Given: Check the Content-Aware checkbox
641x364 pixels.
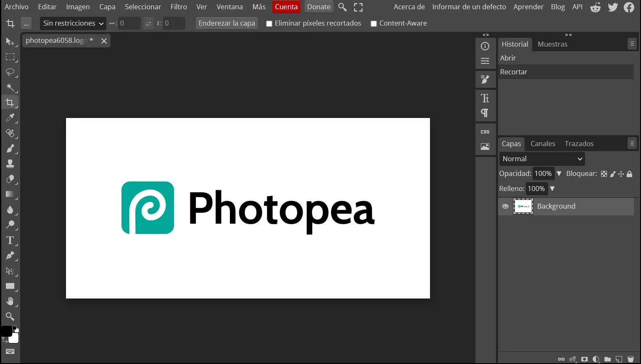Looking at the screenshot, I should (373, 24).
